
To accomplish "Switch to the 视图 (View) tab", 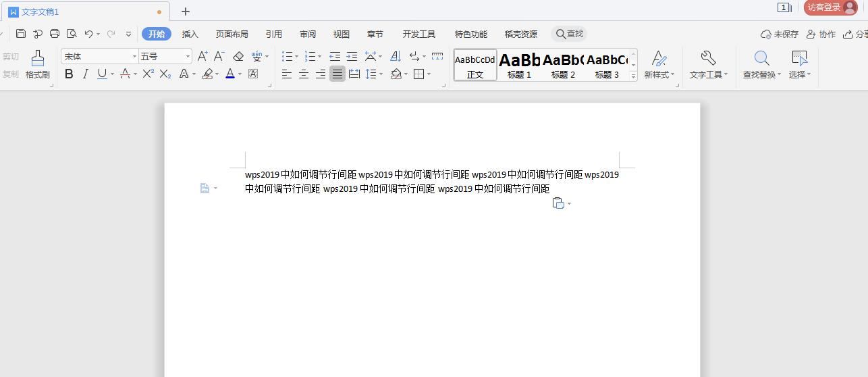I will coord(342,34).
